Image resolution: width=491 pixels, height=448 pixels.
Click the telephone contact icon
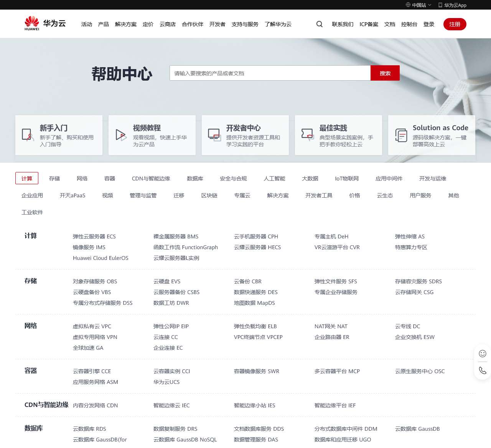[483, 370]
